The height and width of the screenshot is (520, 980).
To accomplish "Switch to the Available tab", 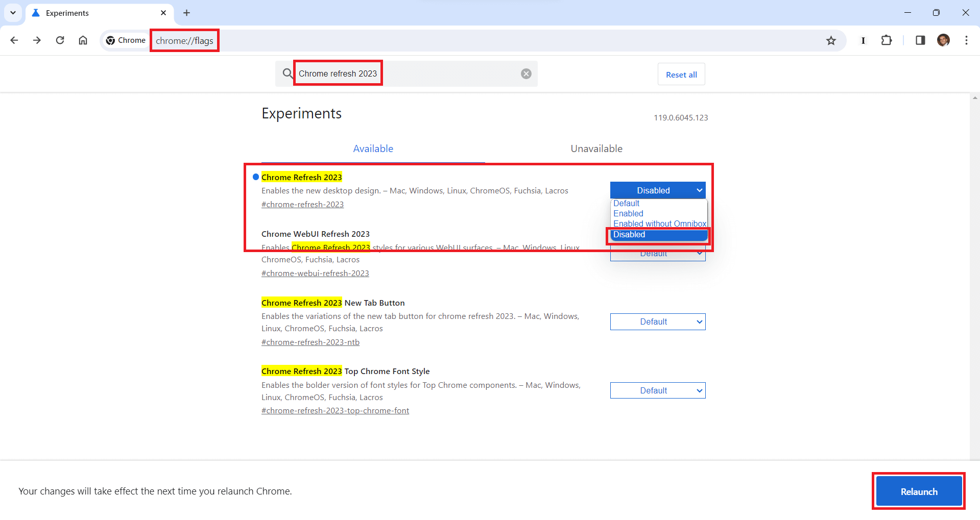I will point(373,148).
